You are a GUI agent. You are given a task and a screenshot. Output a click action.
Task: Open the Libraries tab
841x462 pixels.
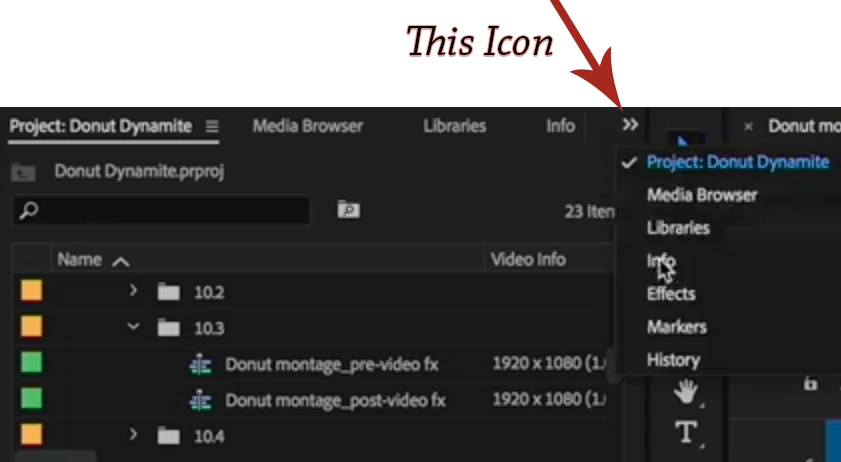454,126
